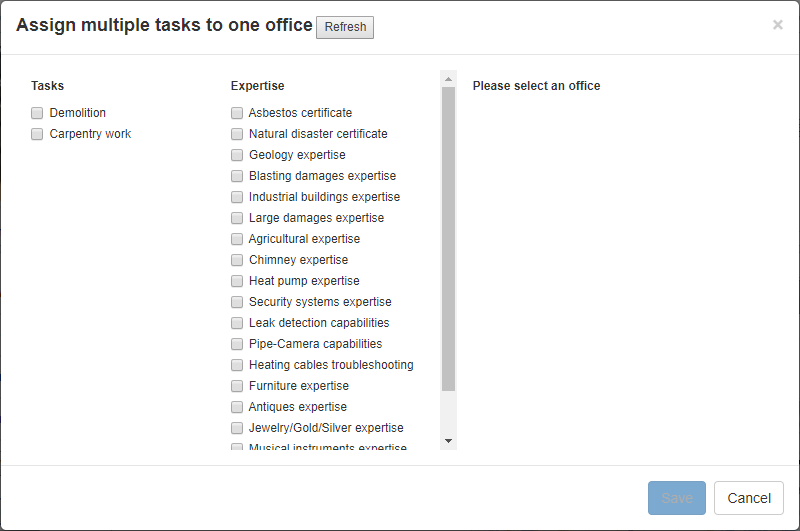
Task: Check Large damages expertise
Action: click(237, 218)
